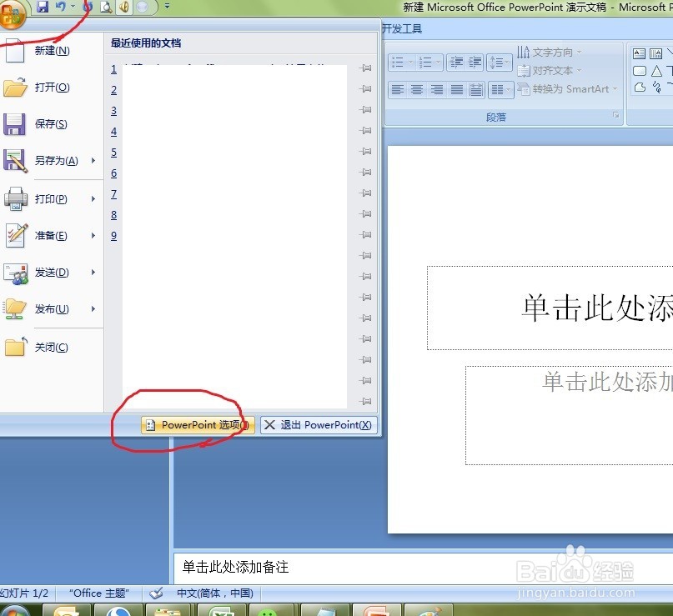Expand the Customize Quick Access Toolbar arrow
Viewport: 673px width, 616px height.
(165, 8)
